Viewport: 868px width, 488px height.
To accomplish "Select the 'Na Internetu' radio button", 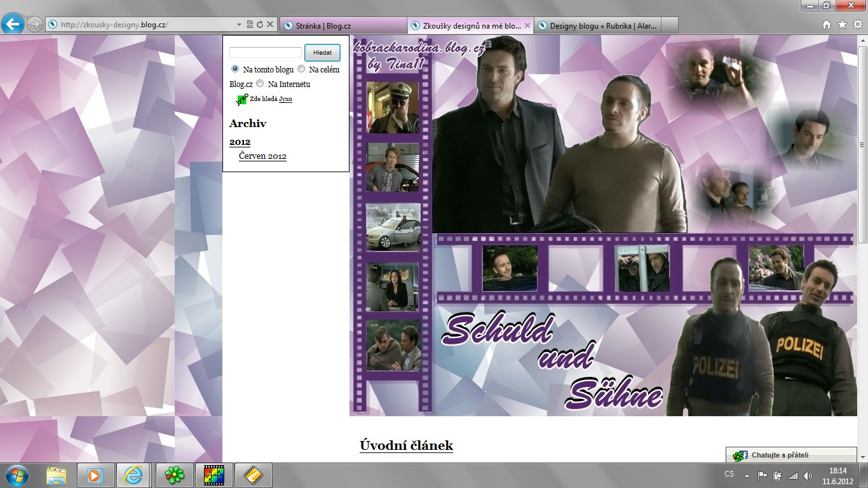I will coord(260,83).
